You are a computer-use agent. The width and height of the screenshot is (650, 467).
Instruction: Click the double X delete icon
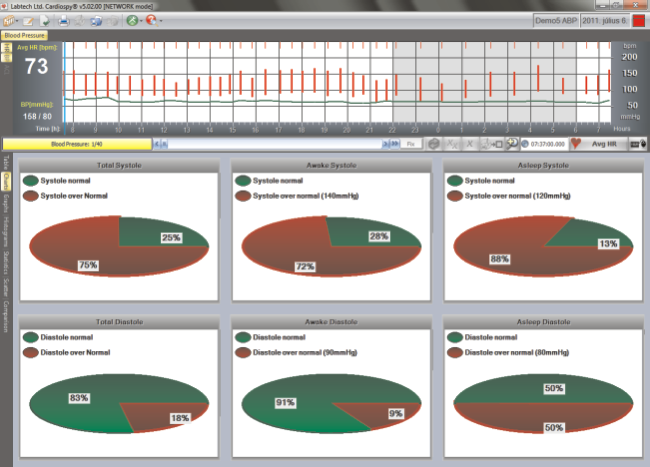[452, 144]
